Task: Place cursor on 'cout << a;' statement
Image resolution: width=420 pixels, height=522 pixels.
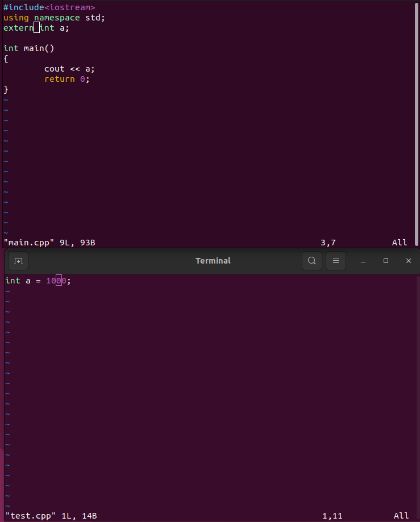Action: [69, 69]
